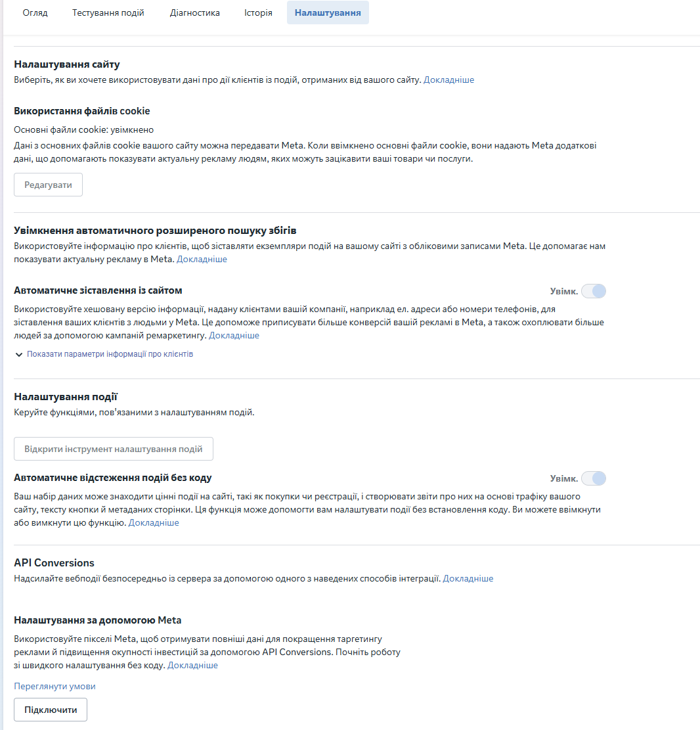Open Докладніше link after вимкнути цю функцію

[154, 523]
